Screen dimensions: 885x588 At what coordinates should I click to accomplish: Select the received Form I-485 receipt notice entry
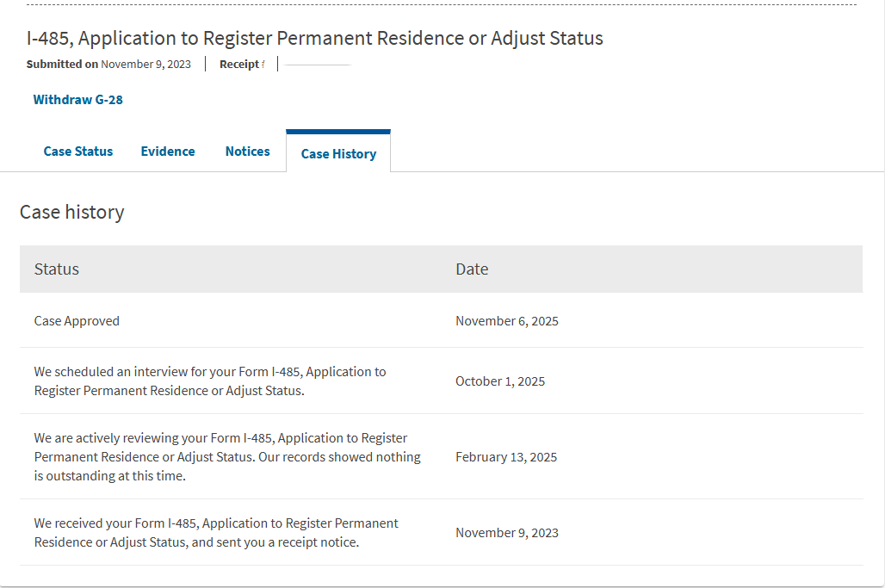[x=216, y=532]
